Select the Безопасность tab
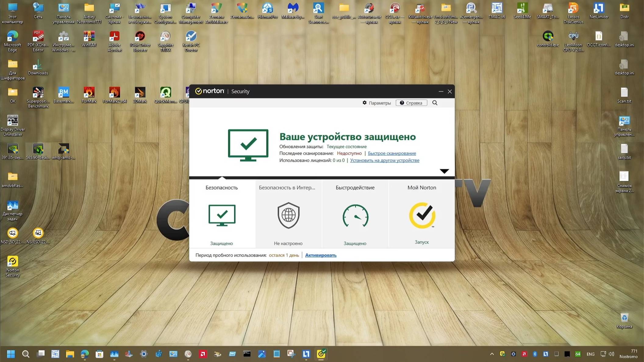This screenshot has width=644, height=362. pyautogui.click(x=222, y=188)
